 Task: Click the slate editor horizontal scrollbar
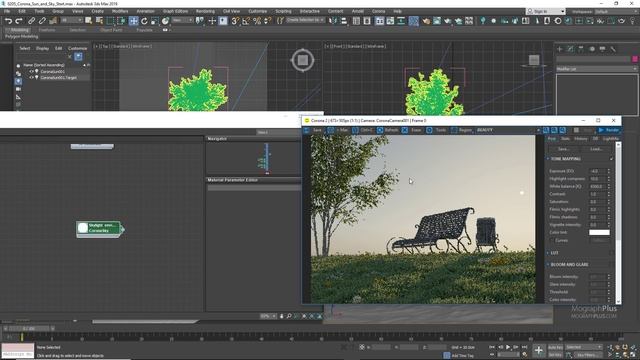[145, 322]
